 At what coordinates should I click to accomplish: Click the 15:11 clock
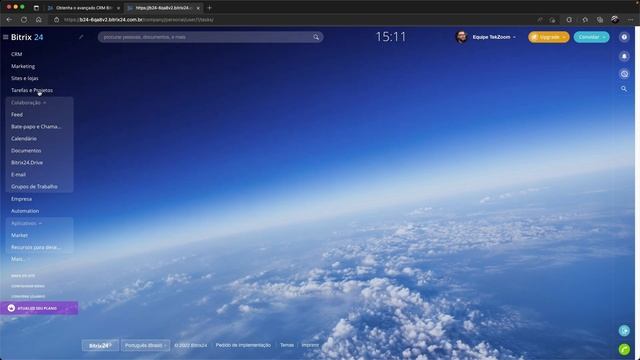pyautogui.click(x=391, y=37)
